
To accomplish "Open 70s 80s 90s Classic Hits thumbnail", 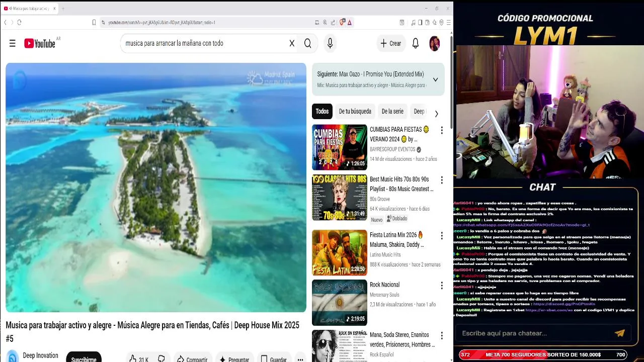I will pyautogui.click(x=340, y=198).
